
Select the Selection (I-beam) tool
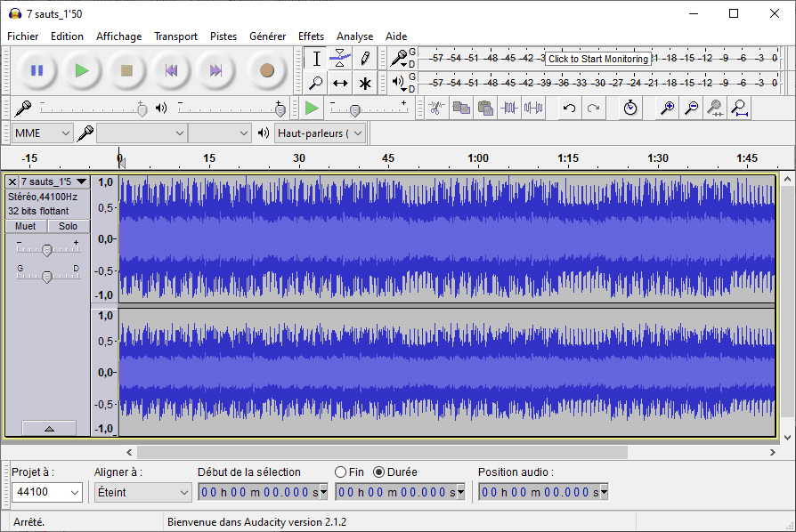pos(316,59)
